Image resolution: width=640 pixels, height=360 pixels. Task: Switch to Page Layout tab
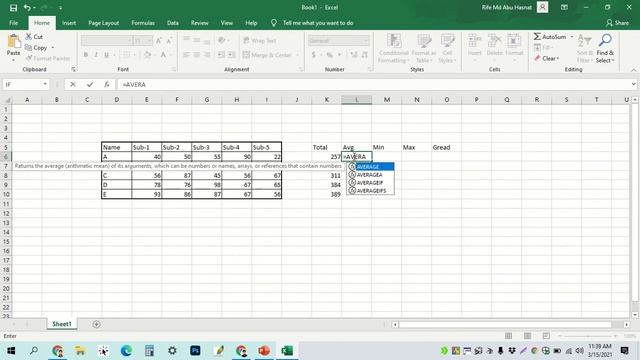104,23
